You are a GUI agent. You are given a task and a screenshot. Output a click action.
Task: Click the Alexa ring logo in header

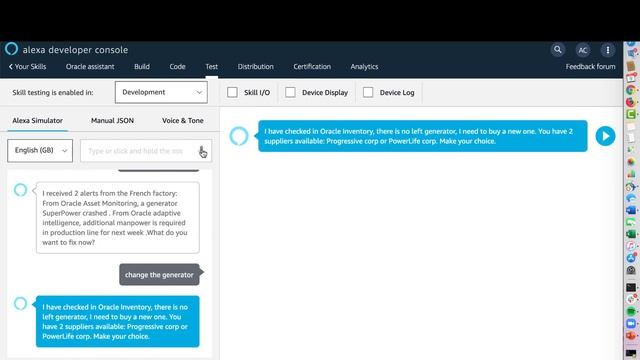pyautogui.click(x=11, y=49)
